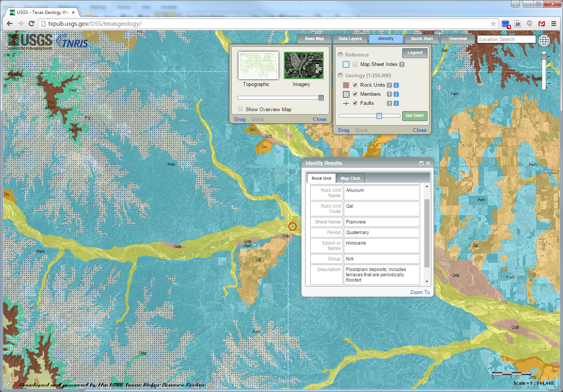Click the Get Data! button
Image resolution: width=563 pixels, height=392 pixels.
pyautogui.click(x=415, y=116)
